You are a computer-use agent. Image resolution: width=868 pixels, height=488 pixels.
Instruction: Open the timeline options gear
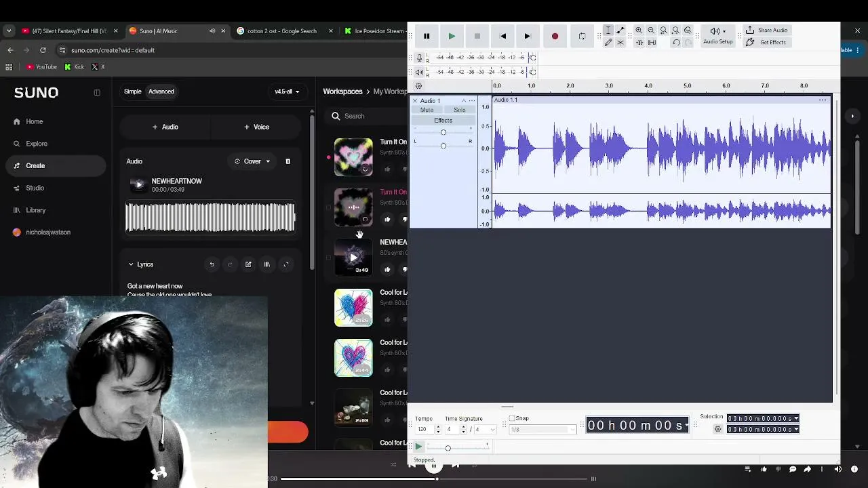click(418, 86)
